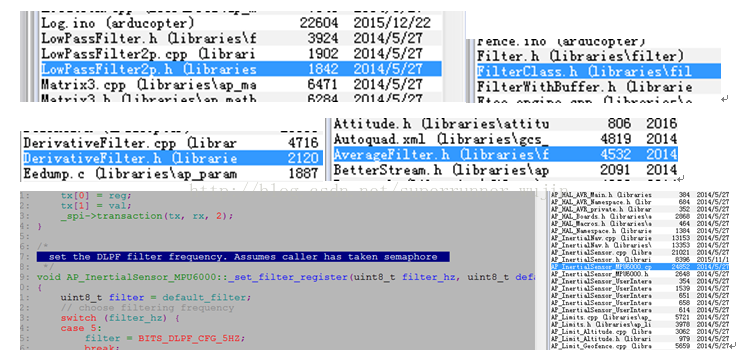Screen dimensions: 739x360
Task: Select AP_InertialNav.h file row
Action: click(640, 245)
